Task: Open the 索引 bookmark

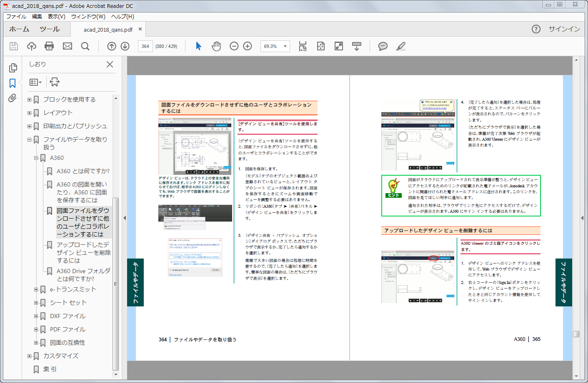Action: tap(50, 369)
